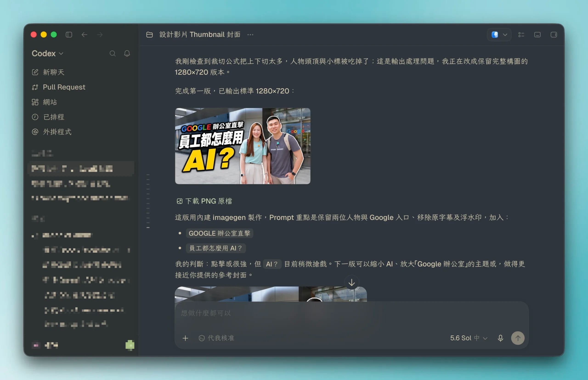588x380 pixels.
Task: Expand the Codex dropdown
Action: click(47, 53)
